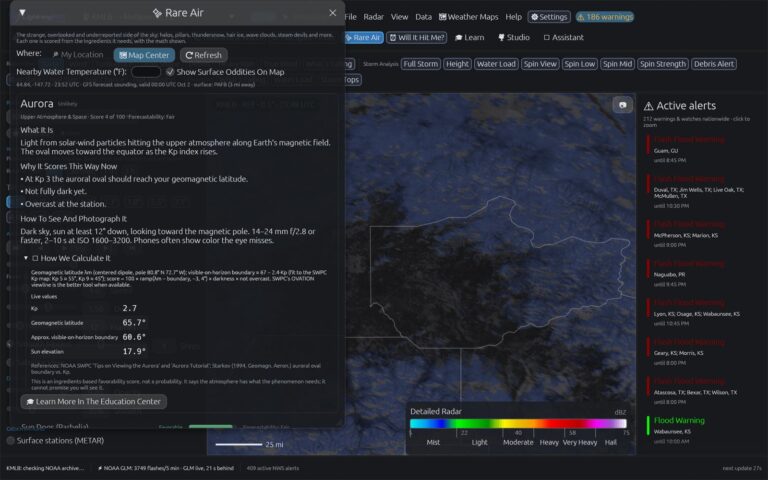Click Geomagnetic latitude value 65.7°
Viewport: 768px width, 480px height.
[134, 322]
